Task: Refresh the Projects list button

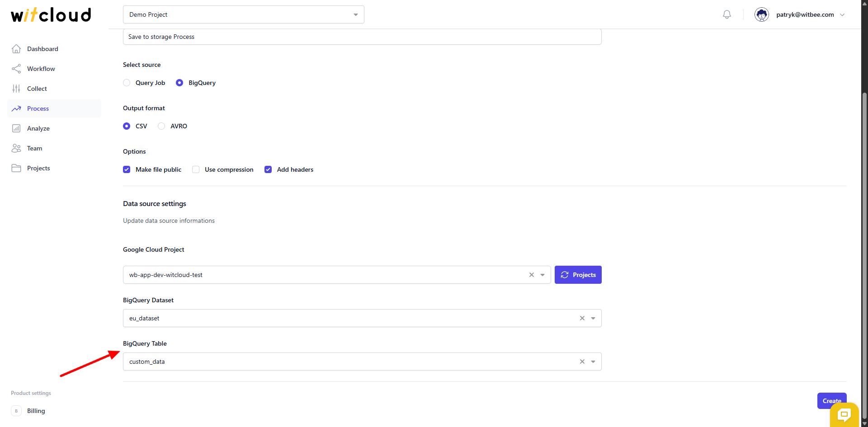Action: (x=578, y=275)
